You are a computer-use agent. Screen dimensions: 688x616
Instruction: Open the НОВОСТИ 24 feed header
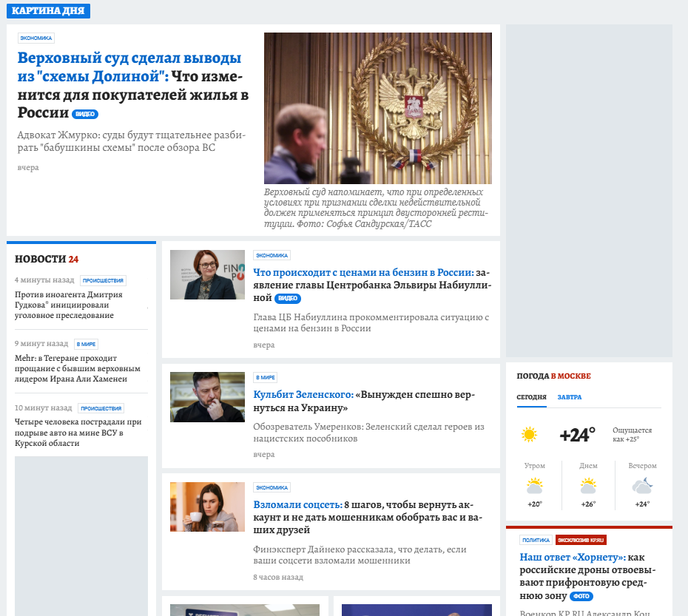(x=47, y=259)
